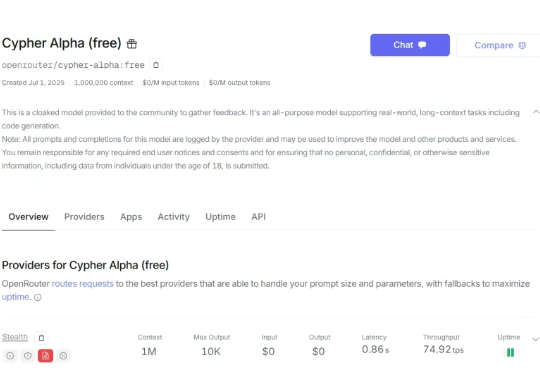Click the info icon after uptime link
The height and width of the screenshot is (372, 540).
pyautogui.click(x=38, y=297)
